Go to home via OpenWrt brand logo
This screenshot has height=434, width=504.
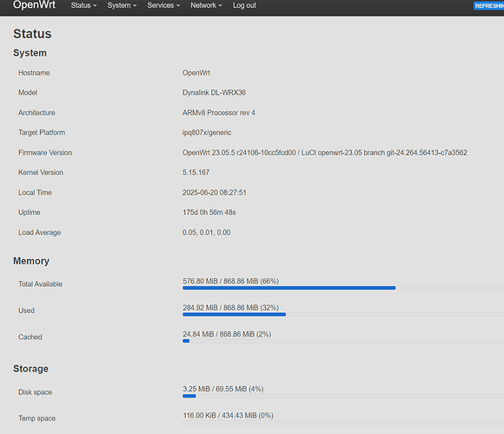pos(34,5)
